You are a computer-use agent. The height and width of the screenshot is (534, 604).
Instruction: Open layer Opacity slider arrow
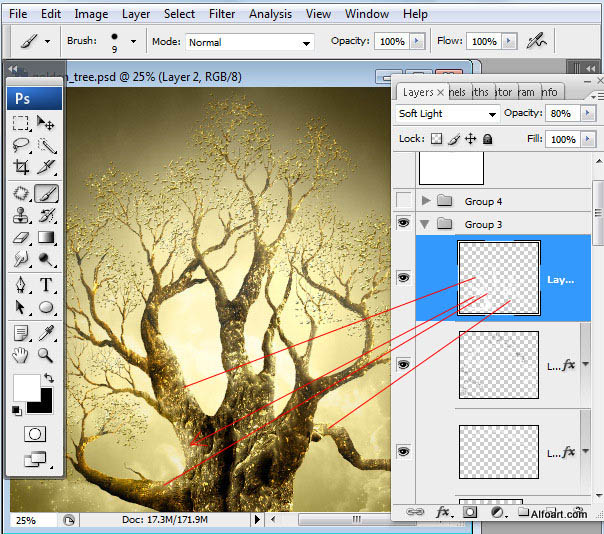(586, 114)
